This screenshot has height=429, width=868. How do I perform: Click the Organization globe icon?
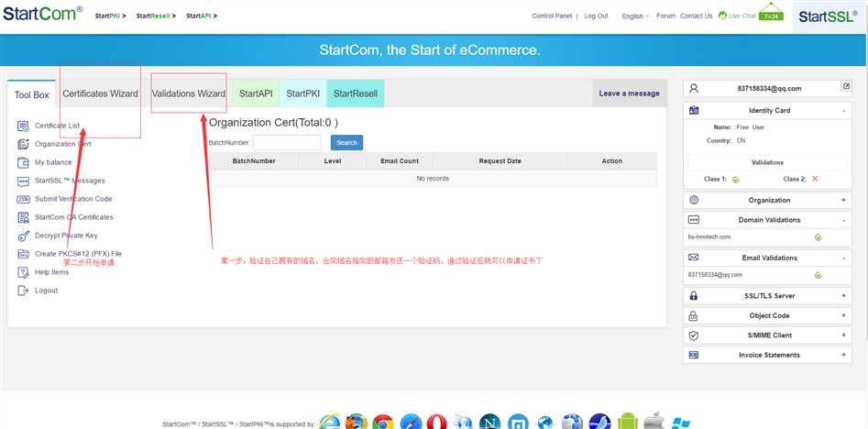tap(694, 200)
